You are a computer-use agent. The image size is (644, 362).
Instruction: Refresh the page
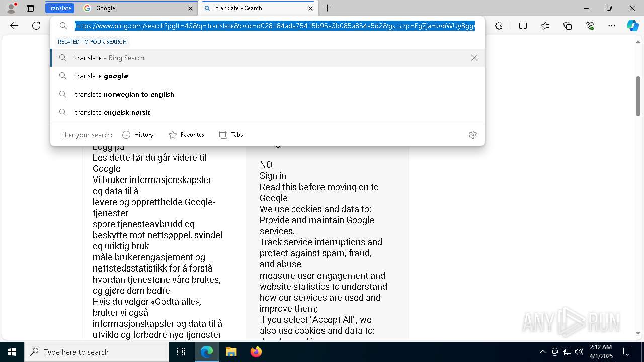[x=36, y=26]
